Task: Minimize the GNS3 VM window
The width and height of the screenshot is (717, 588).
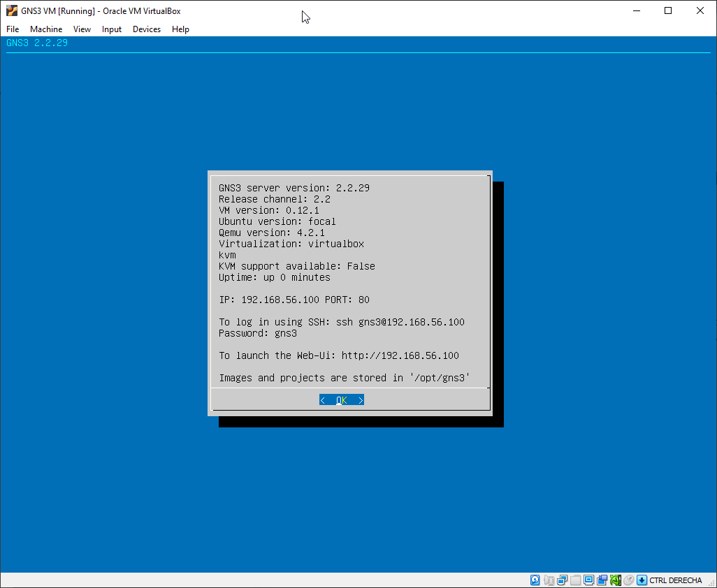Action: coord(637,10)
